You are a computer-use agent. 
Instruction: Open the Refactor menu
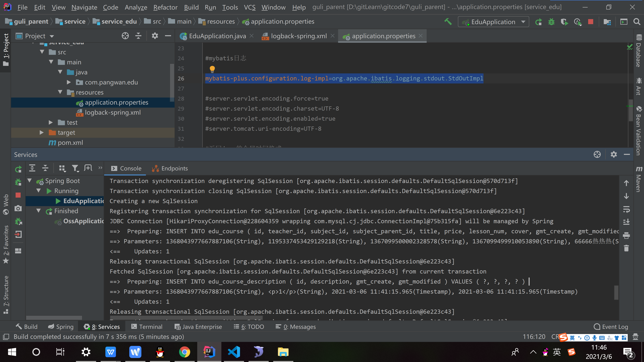[x=165, y=7]
